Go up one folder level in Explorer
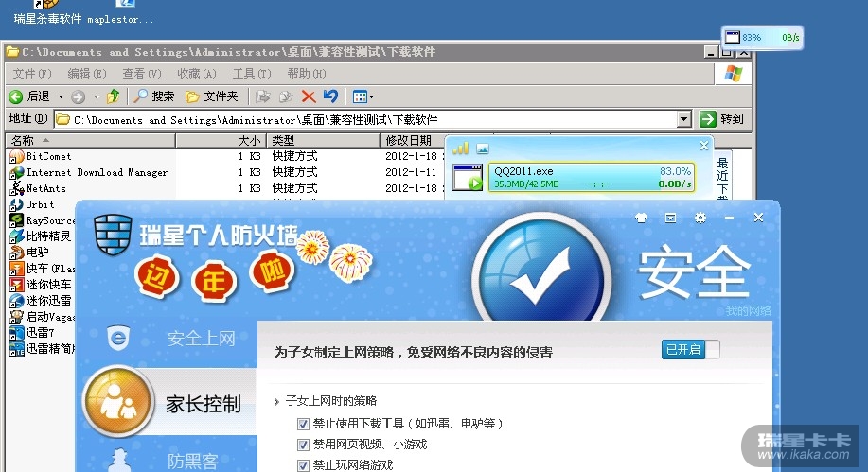Image resolution: width=868 pixels, height=472 pixels. tap(114, 96)
